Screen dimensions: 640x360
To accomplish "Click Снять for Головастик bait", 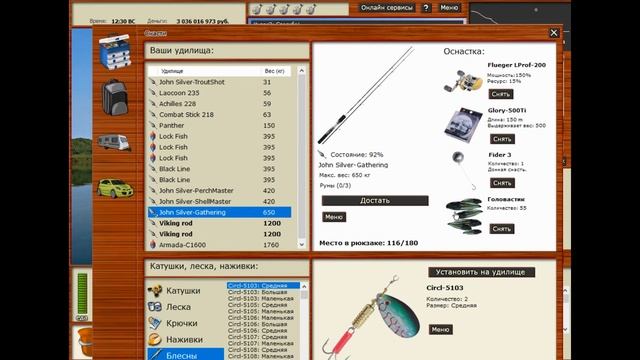I will click(502, 229).
